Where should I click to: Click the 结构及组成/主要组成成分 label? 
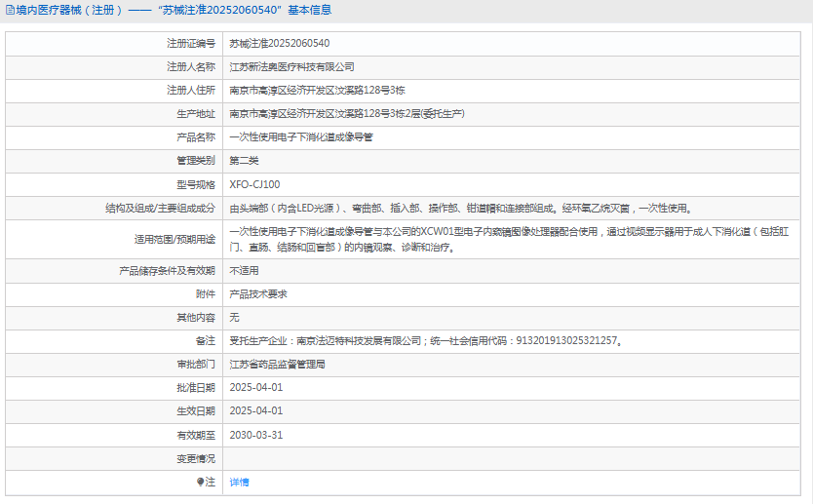pyautogui.click(x=160, y=208)
